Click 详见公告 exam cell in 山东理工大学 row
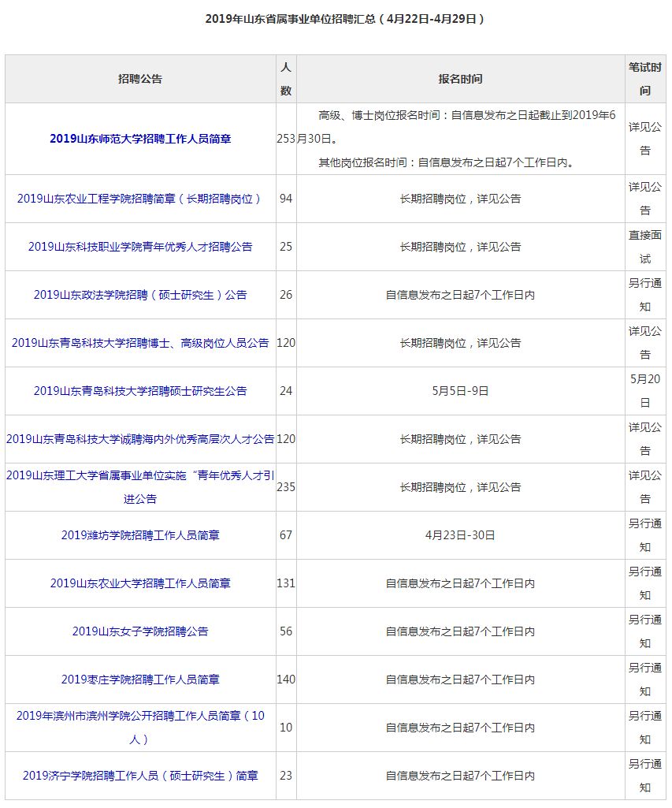Image resolution: width=672 pixels, height=808 pixels. click(644, 487)
